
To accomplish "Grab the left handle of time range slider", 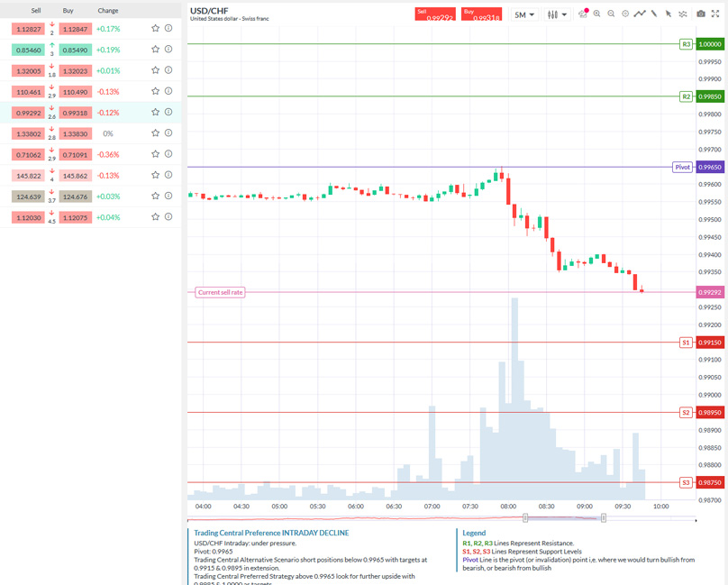I will coord(525,517).
